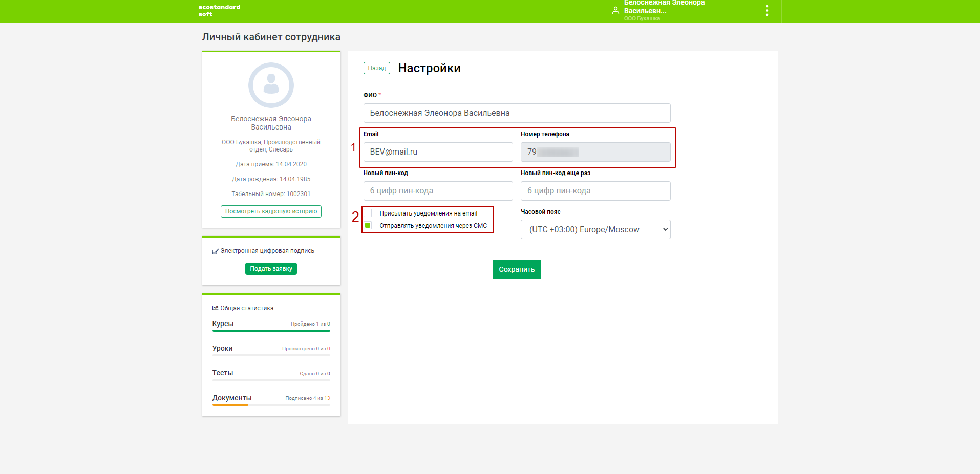Open Посмотреть кадровую историю
Screen dimensions: 980x474
coord(271,211)
